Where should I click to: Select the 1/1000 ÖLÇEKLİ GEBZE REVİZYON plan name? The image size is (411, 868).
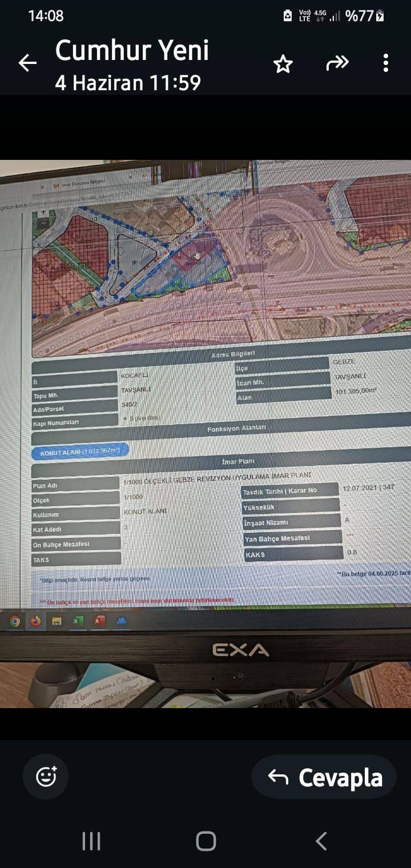(x=217, y=479)
